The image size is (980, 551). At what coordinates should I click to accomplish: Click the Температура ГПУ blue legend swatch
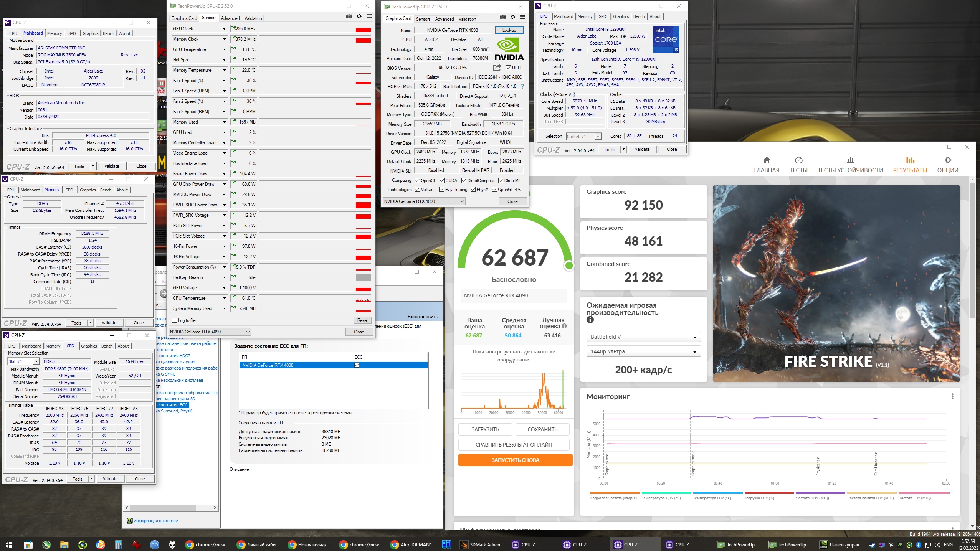pyautogui.click(x=717, y=493)
